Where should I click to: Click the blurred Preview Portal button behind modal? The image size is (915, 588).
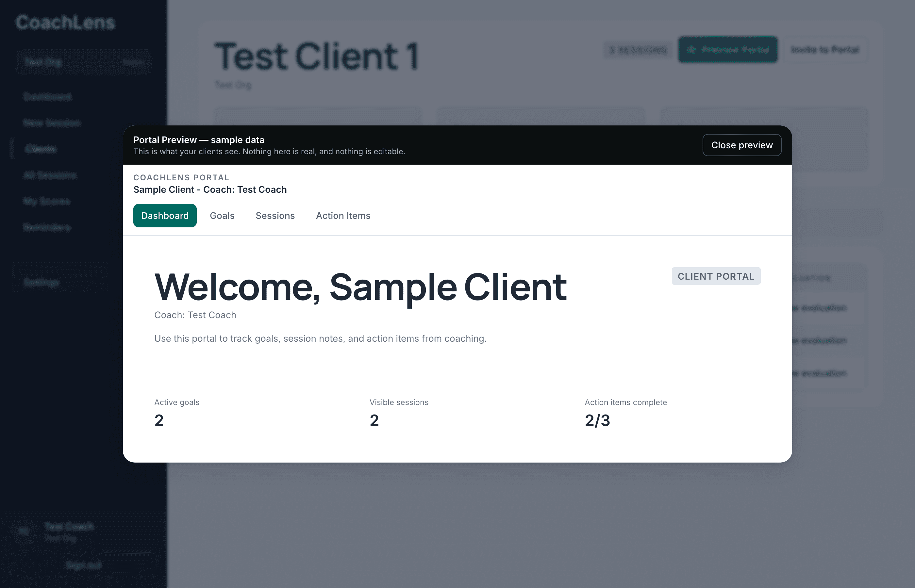click(x=728, y=50)
